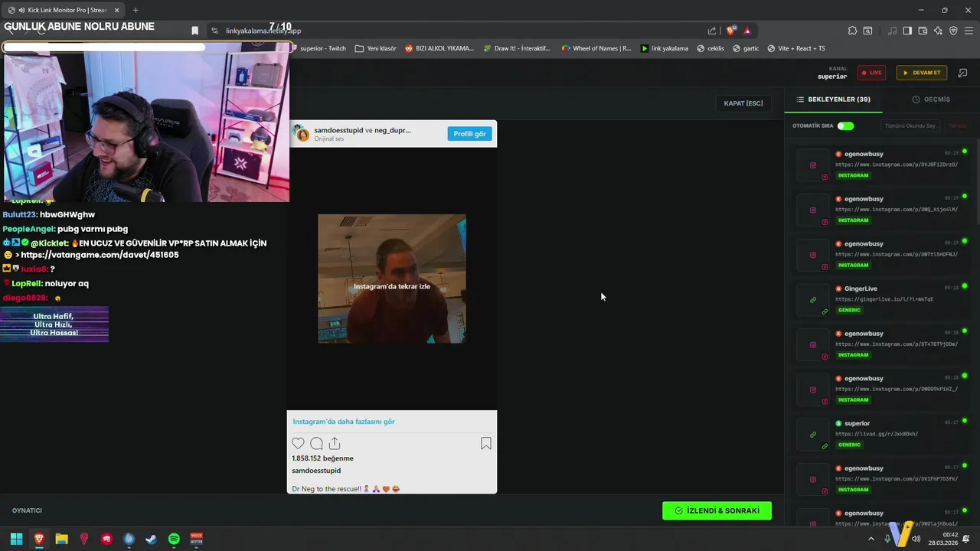Click the KAPAT [ESC] button
This screenshot has width=980, height=551.
click(x=743, y=103)
